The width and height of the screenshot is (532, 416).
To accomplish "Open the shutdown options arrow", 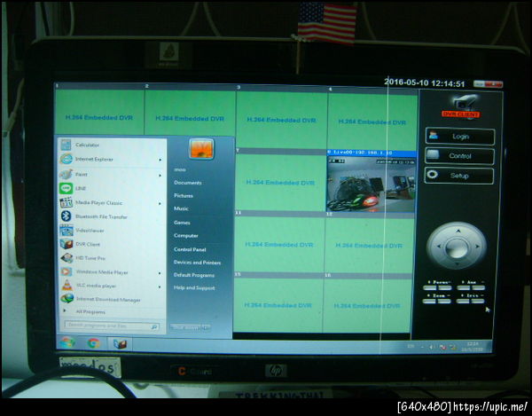I will click(207, 327).
